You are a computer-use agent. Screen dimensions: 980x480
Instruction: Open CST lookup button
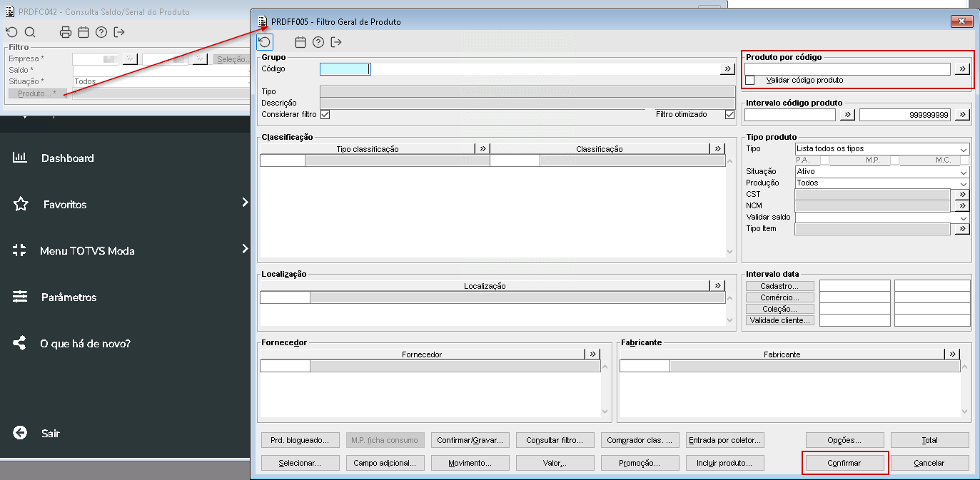962,195
